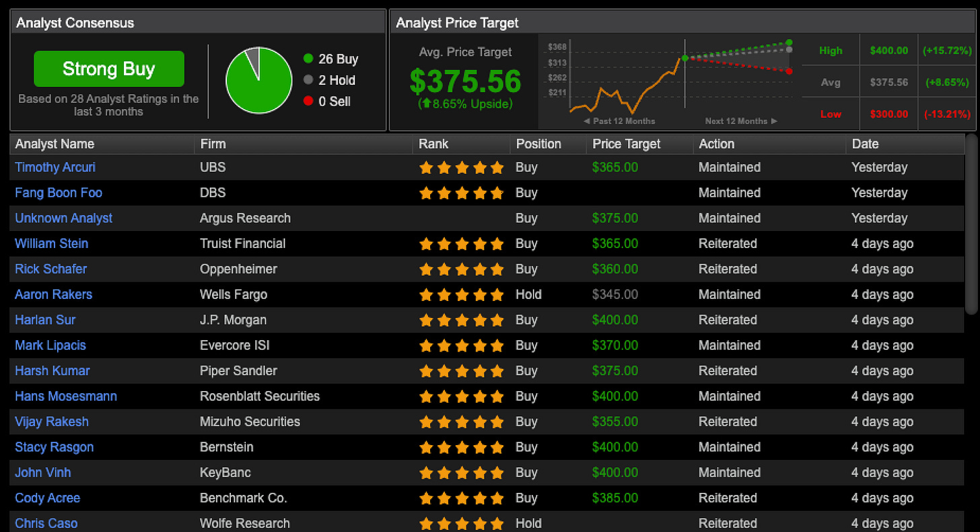Click Harsh Kumar's star rating
This screenshot has height=532, width=980.
coord(461,370)
